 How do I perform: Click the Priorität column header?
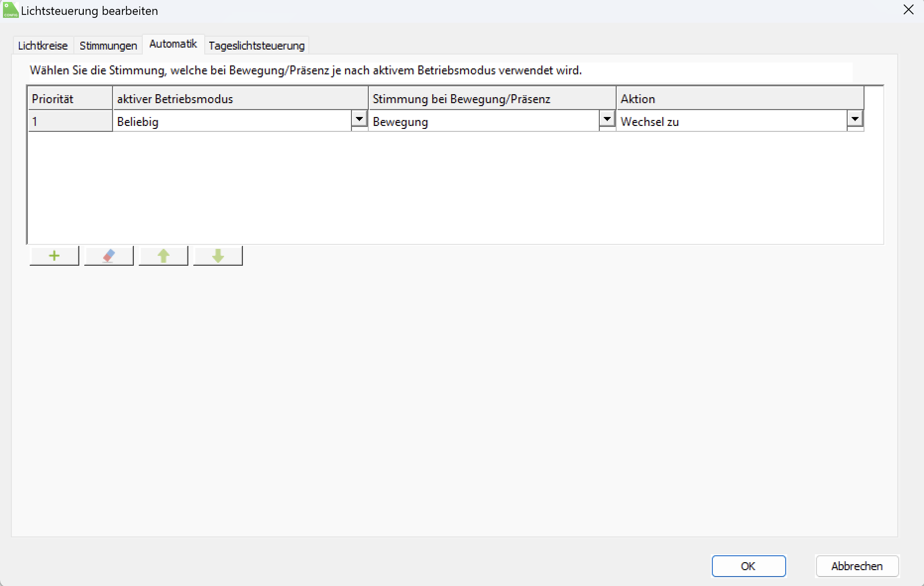(70, 99)
